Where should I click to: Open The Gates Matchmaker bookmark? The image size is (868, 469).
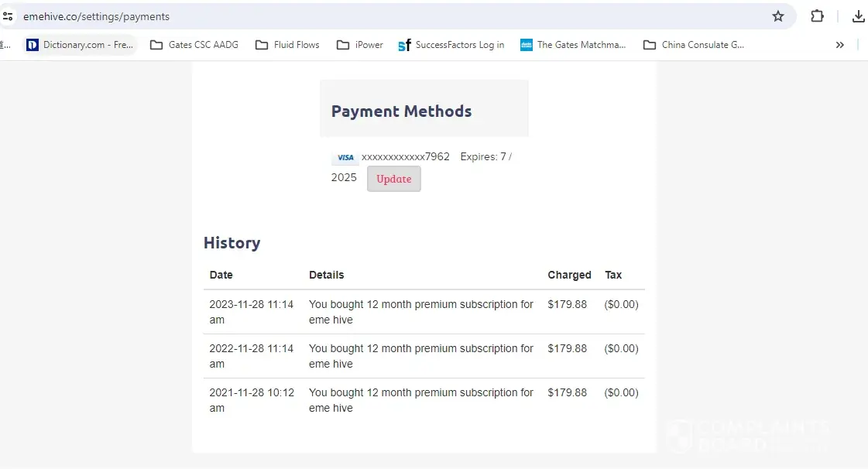coord(573,45)
